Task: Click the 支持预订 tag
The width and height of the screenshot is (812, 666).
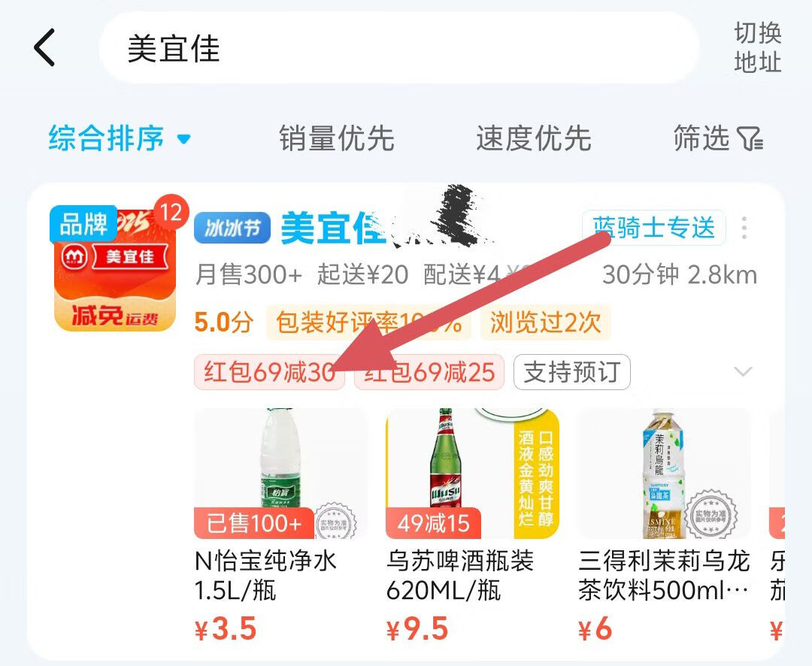Action: coord(571,372)
